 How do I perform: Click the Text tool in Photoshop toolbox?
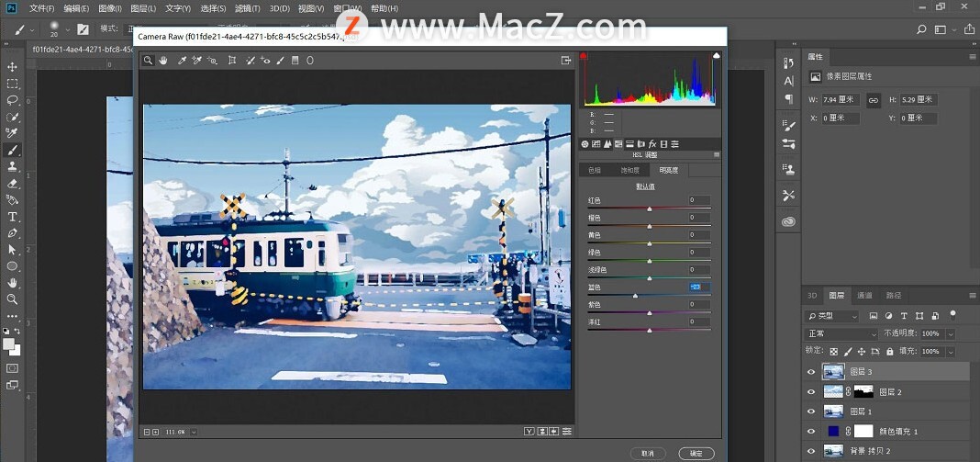(x=13, y=217)
